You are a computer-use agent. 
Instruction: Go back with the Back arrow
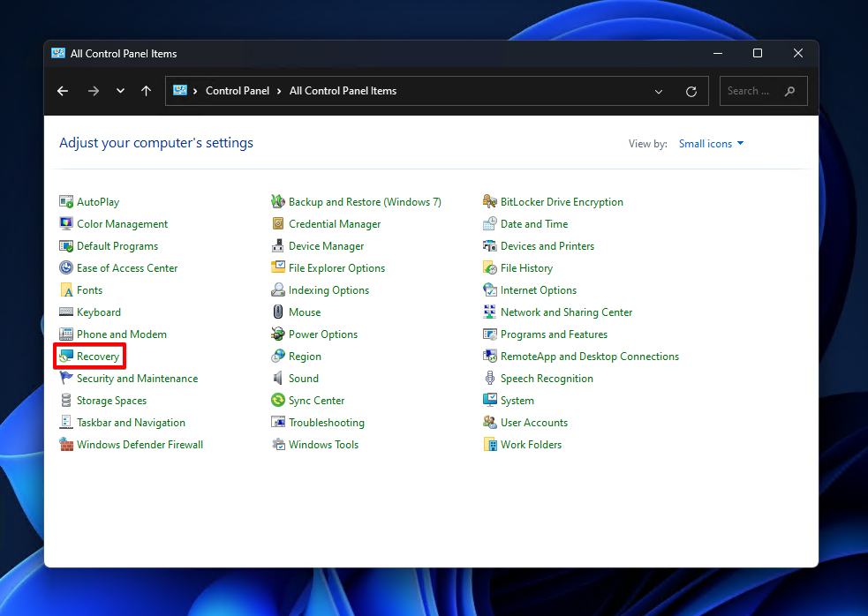(63, 91)
